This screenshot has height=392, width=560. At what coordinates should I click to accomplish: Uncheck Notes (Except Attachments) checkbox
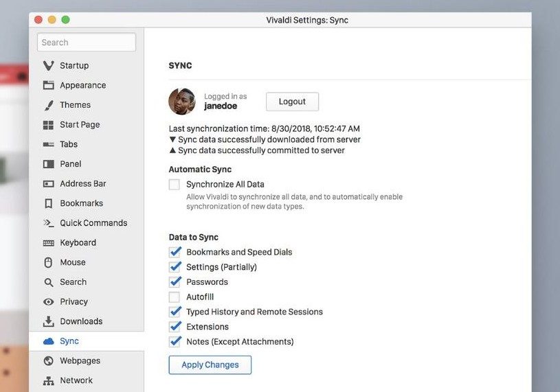[175, 342]
